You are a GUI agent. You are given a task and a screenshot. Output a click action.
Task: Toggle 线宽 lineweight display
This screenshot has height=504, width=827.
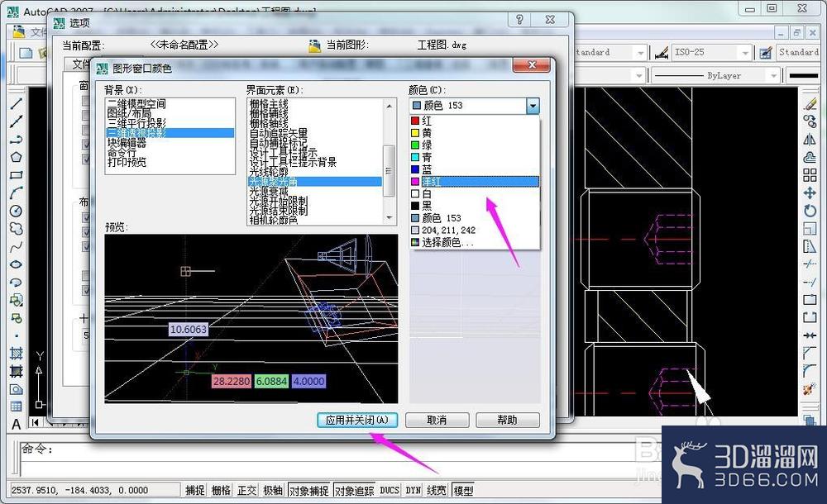[x=436, y=490]
